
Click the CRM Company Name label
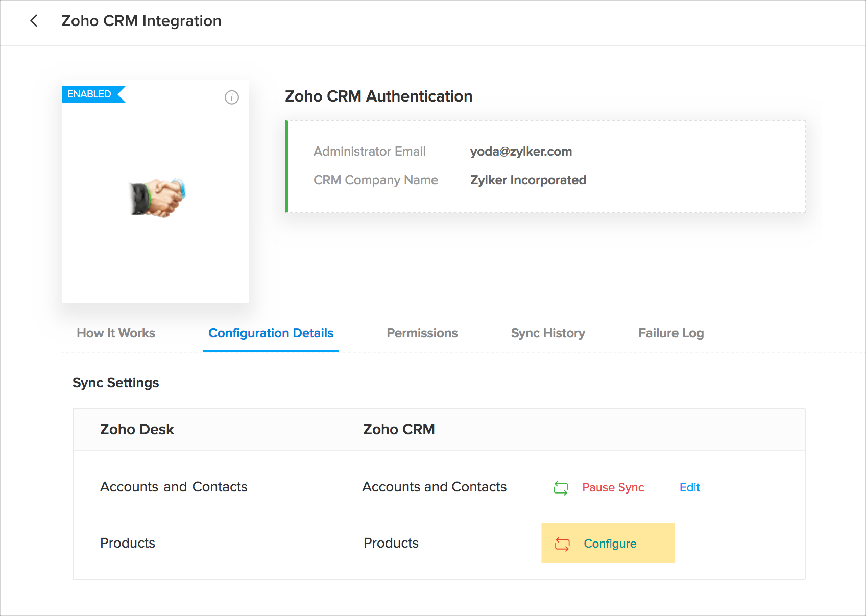376,180
